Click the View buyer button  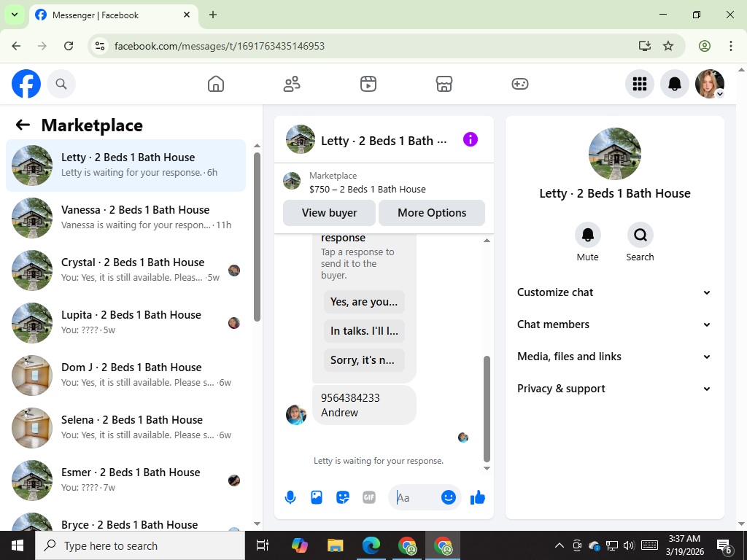[329, 213]
